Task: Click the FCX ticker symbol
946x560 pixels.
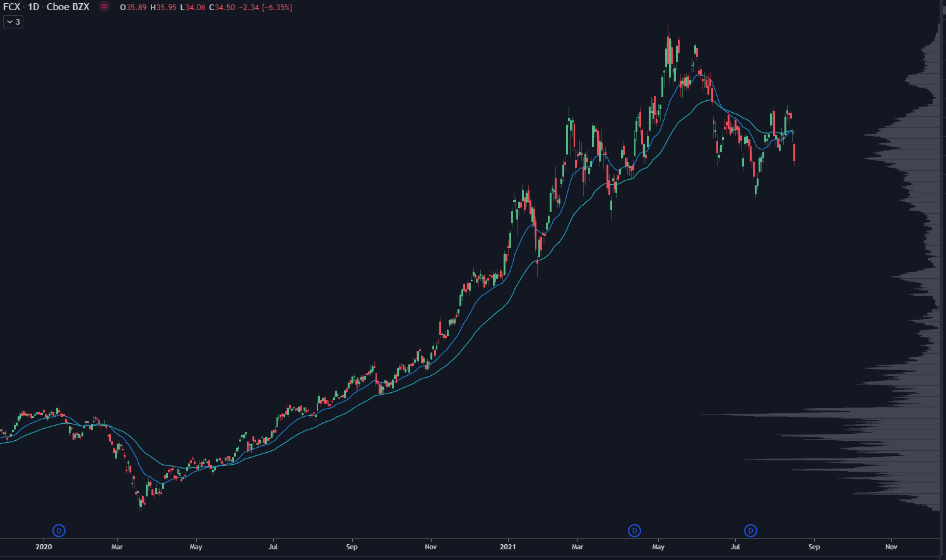Action: coord(12,7)
